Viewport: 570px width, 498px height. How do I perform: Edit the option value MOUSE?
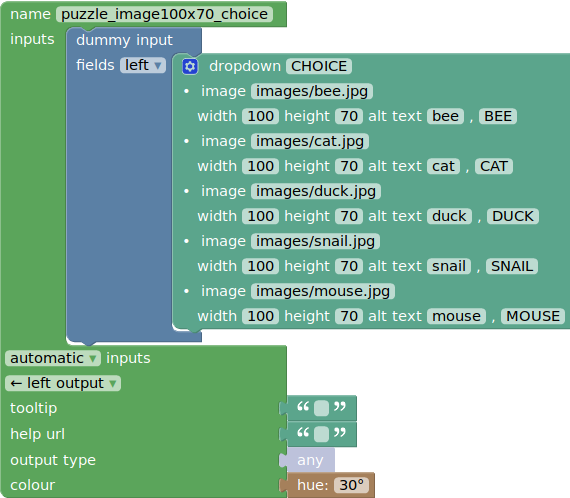533,316
